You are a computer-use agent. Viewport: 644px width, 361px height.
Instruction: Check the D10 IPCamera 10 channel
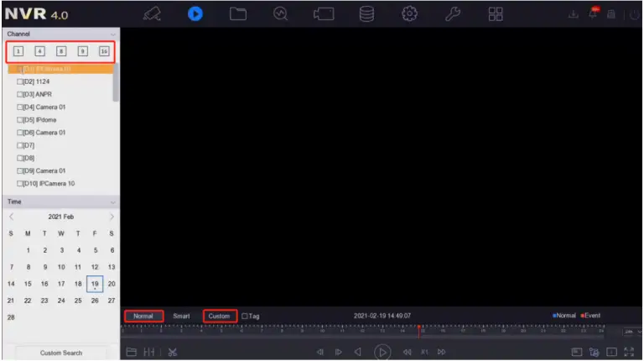(x=20, y=184)
